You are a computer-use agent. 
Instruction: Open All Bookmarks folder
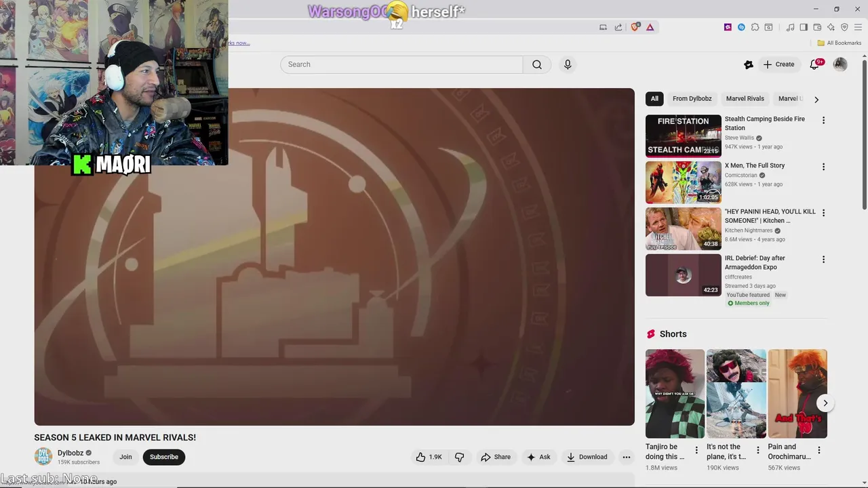[x=839, y=43]
